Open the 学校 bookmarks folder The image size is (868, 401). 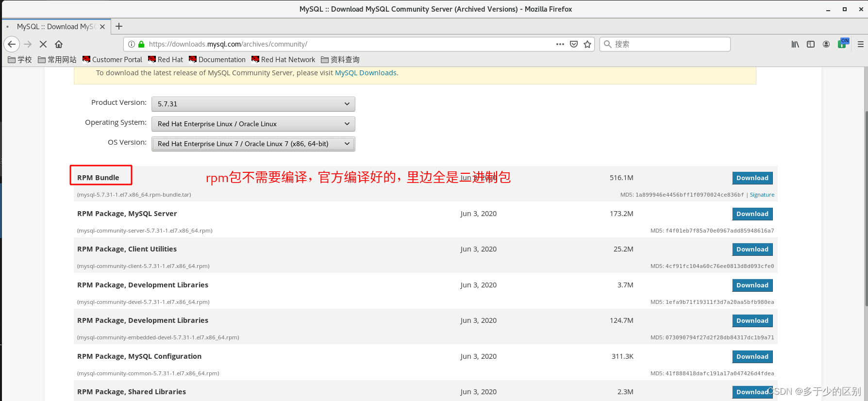(x=20, y=60)
